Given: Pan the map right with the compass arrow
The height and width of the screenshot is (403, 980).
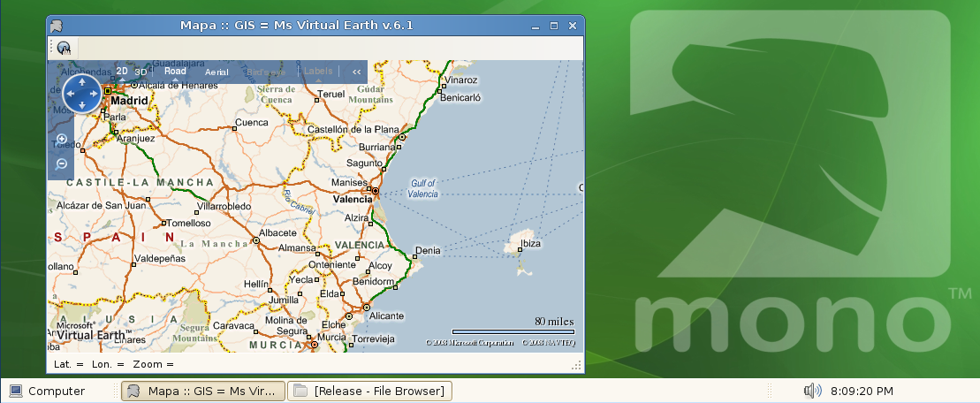Looking at the screenshot, I should coord(94,94).
